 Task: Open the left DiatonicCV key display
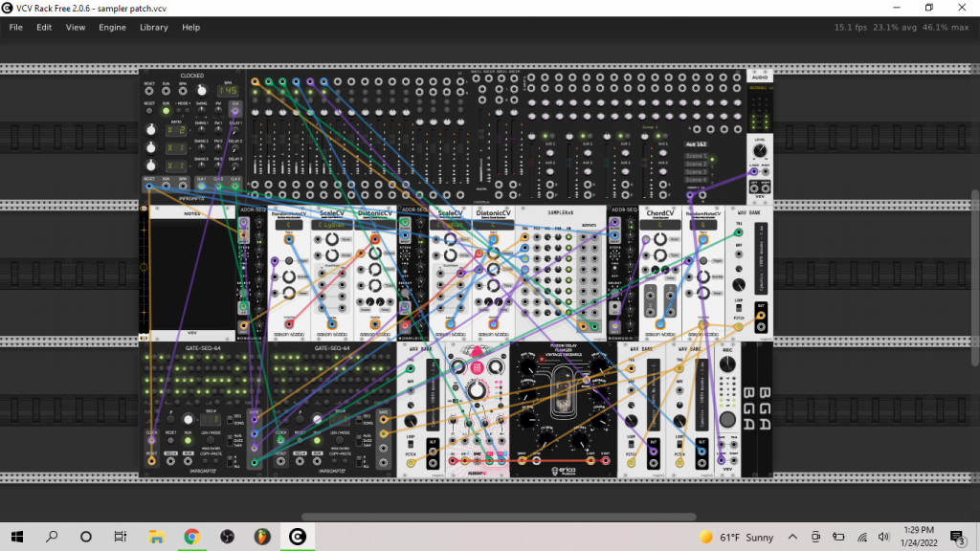(375, 225)
